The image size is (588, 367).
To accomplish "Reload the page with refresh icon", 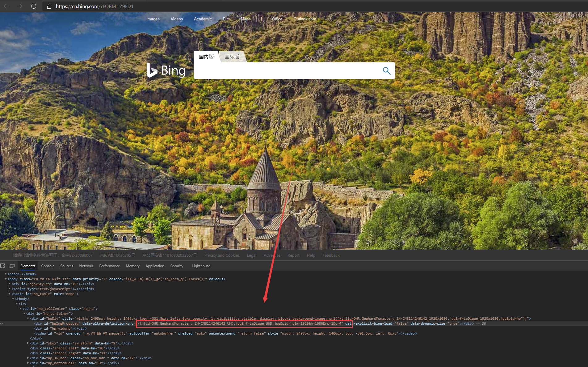I will pos(34,6).
